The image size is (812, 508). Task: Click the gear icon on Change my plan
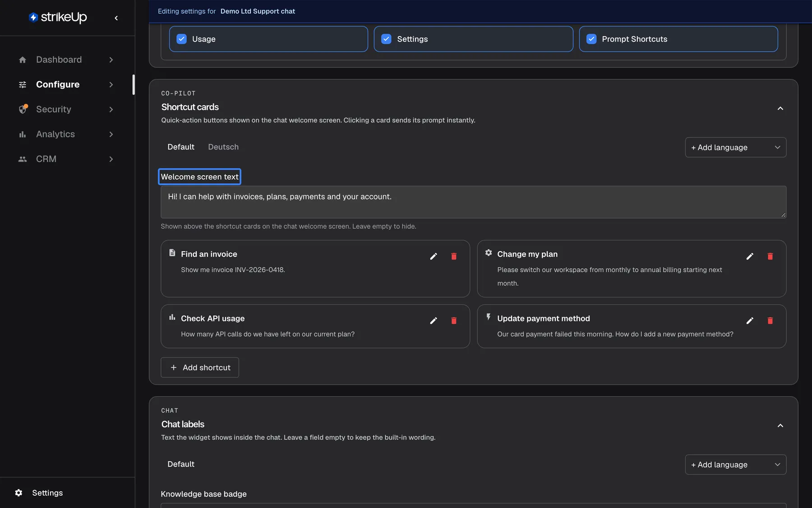point(489,253)
